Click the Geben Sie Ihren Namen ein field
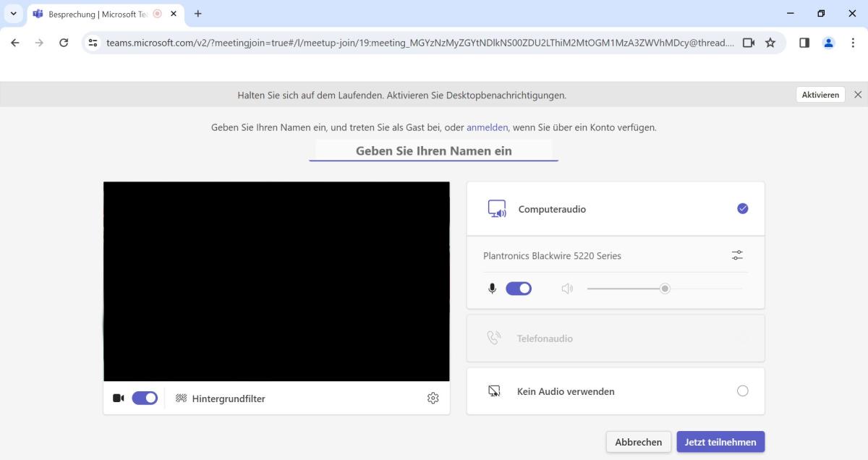Viewport: 868px width, 460px height. pyautogui.click(x=433, y=150)
